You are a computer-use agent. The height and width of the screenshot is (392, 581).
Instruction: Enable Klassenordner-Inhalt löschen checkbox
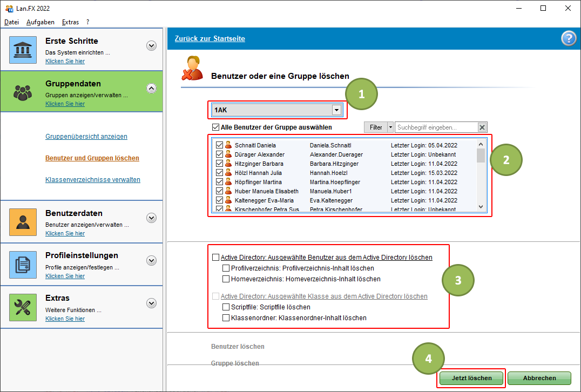(226, 317)
